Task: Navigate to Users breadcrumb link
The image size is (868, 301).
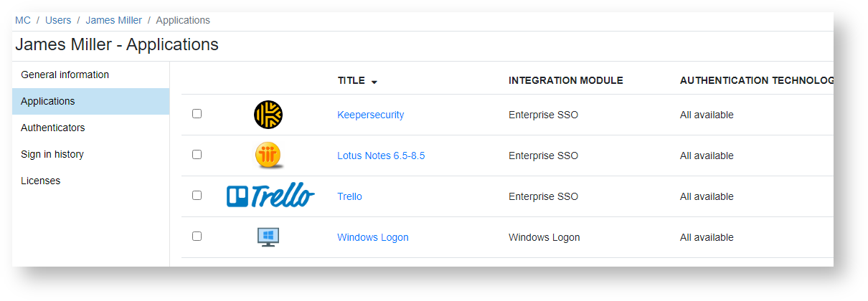Action: pos(58,20)
